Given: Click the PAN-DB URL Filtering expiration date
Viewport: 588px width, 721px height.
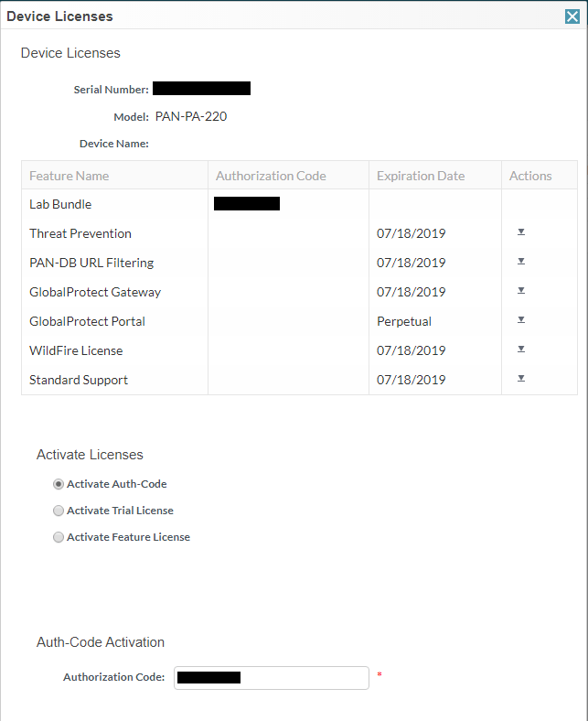Looking at the screenshot, I should tap(411, 263).
